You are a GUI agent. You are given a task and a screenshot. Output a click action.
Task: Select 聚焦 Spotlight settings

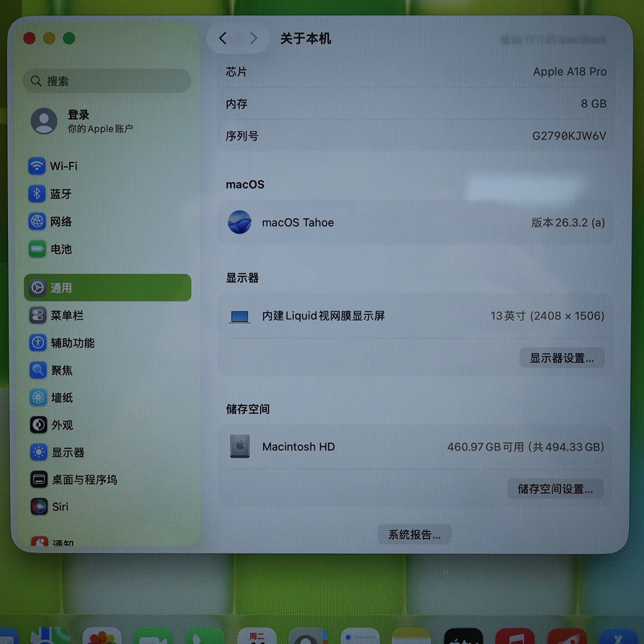tap(107, 370)
